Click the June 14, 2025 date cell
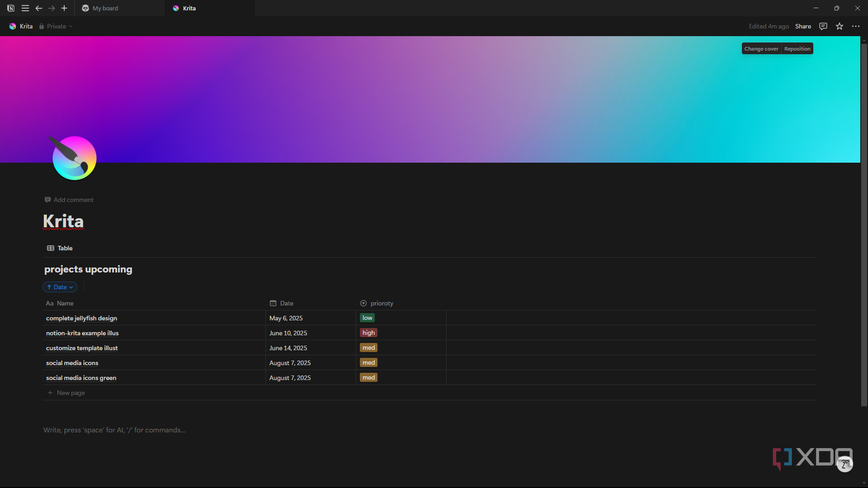 click(311, 348)
